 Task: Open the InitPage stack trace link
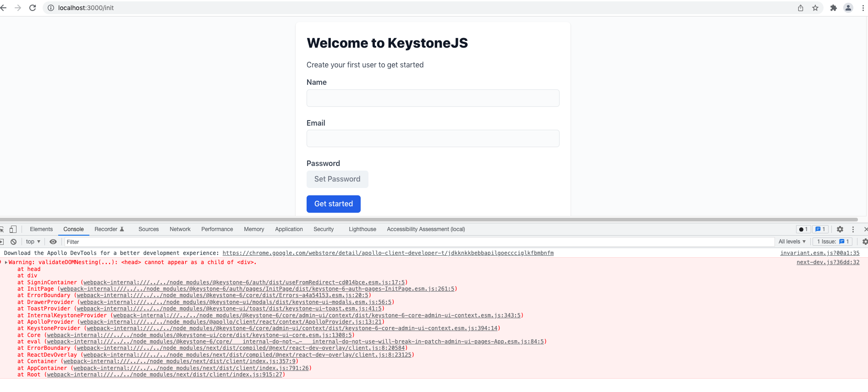tap(257, 289)
